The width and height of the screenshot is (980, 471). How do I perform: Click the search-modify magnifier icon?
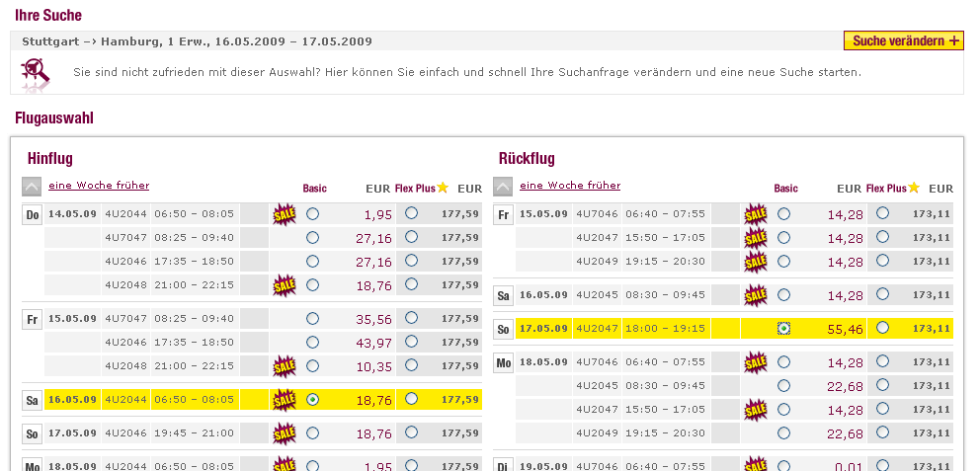(37, 72)
